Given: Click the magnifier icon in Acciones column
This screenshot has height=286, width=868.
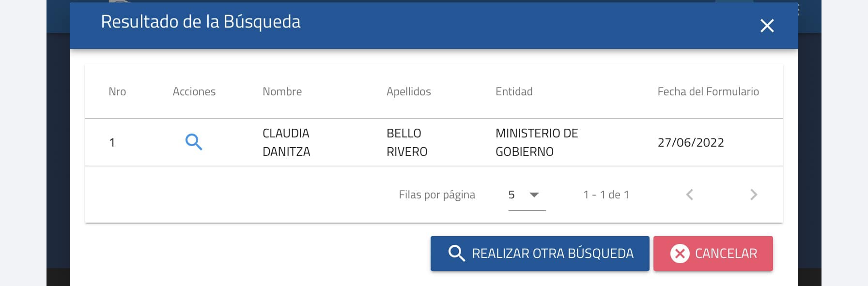Looking at the screenshot, I should [194, 142].
